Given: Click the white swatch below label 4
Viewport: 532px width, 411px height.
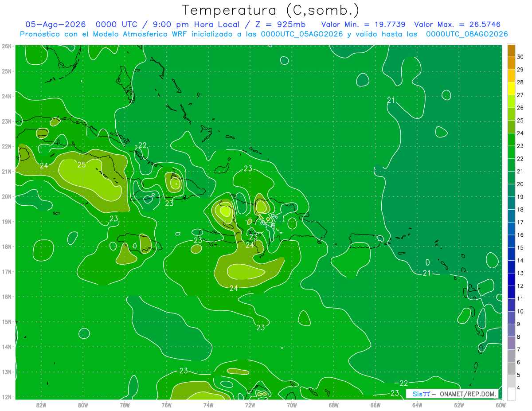Looking at the screenshot, I should coord(511,394).
